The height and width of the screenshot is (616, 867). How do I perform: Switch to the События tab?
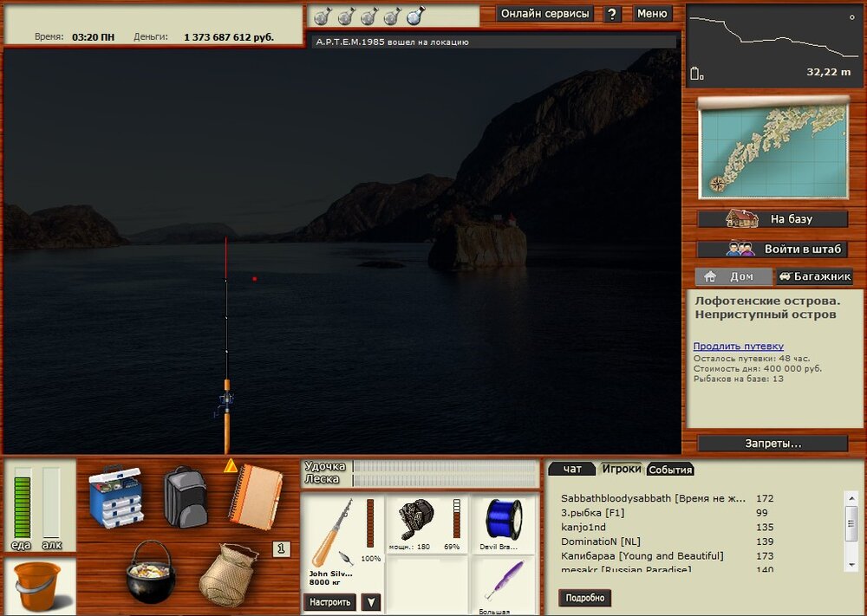(670, 469)
